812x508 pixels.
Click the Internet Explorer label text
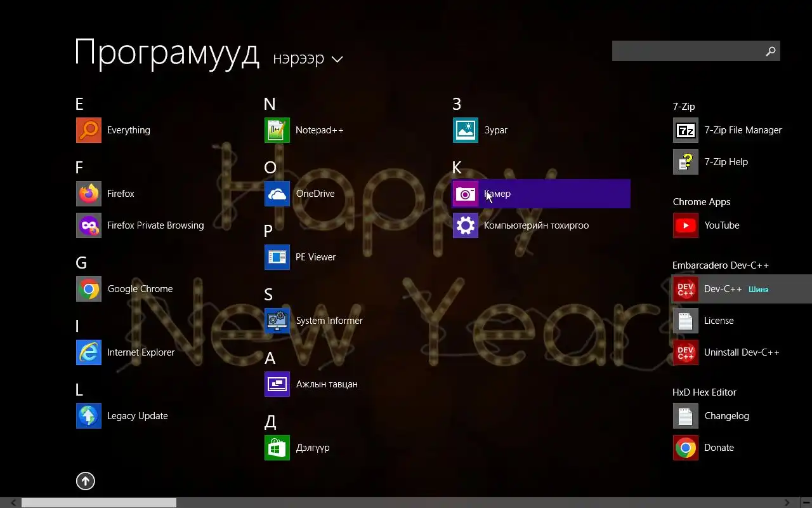pyautogui.click(x=141, y=352)
